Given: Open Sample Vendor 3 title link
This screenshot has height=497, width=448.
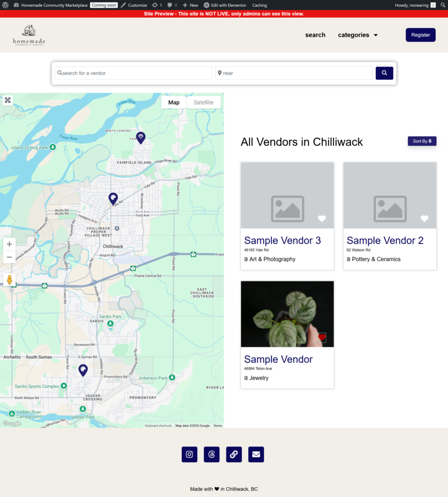Looking at the screenshot, I should [282, 240].
